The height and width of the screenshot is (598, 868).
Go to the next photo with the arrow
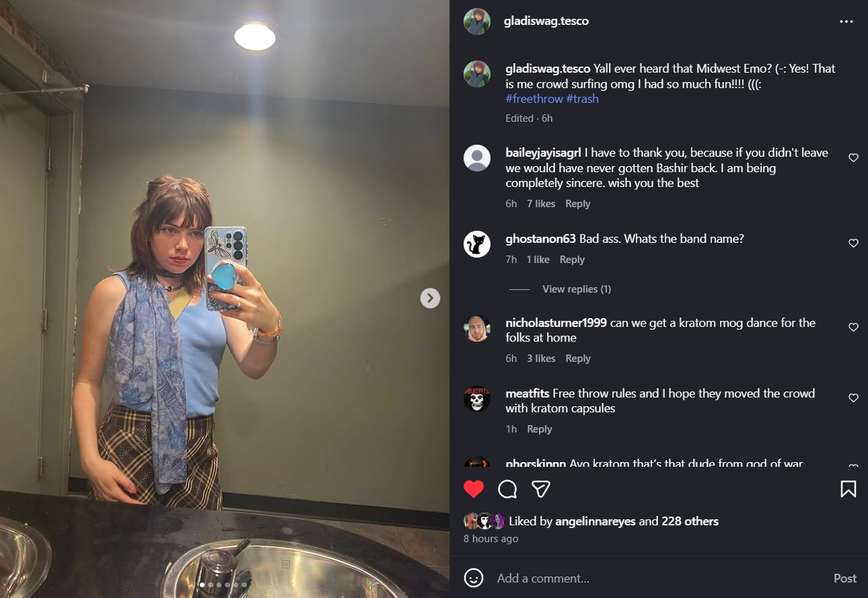coord(430,298)
